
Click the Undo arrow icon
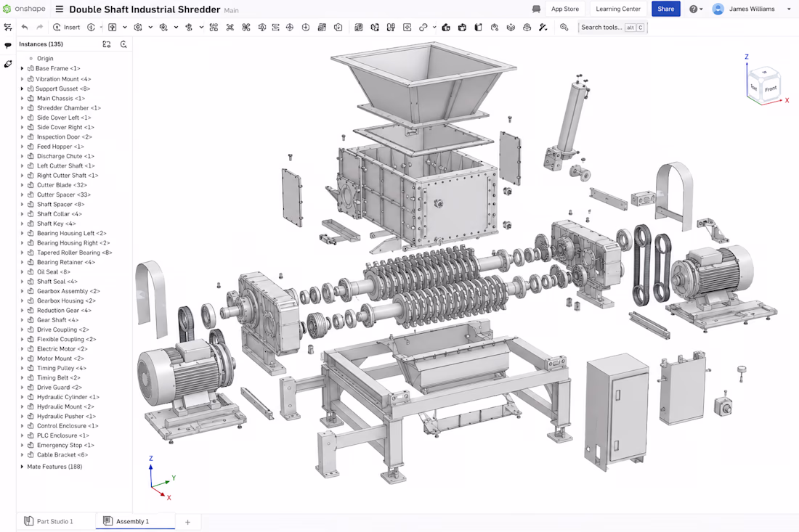(x=25, y=27)
